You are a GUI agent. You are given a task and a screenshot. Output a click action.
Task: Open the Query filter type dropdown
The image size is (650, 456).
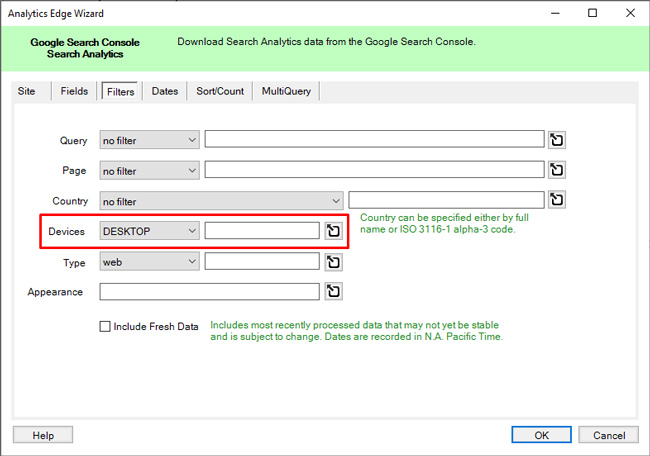[149, 140]
